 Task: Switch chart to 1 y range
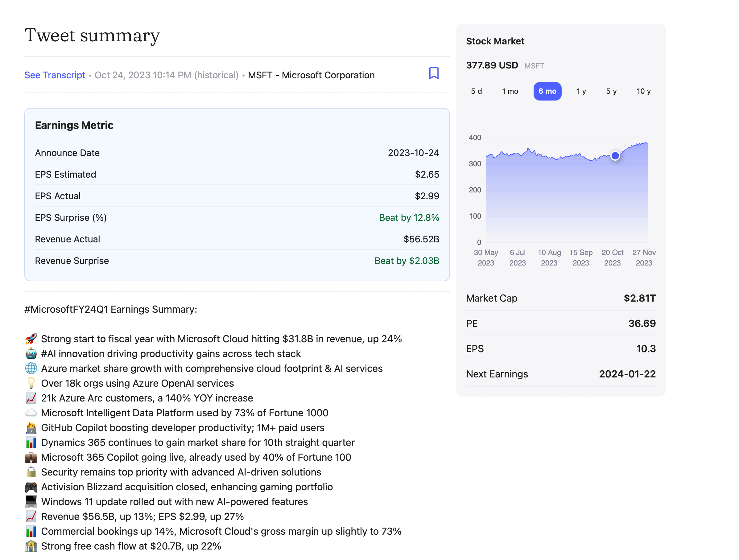point(581,91)
